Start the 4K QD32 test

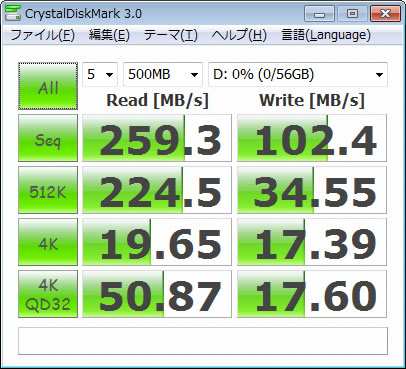48,294
